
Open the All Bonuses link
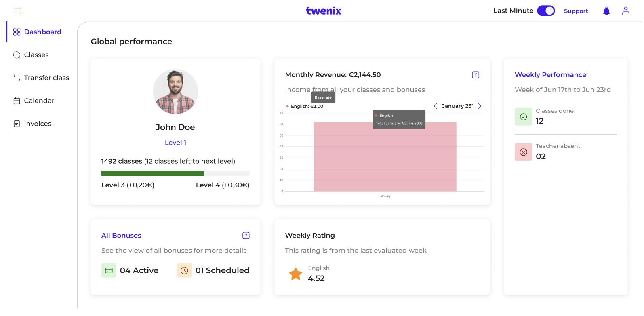121,236
